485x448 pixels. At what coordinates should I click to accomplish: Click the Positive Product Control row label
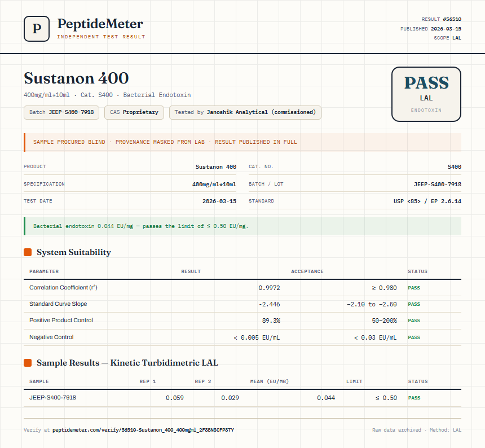(61, 320)
